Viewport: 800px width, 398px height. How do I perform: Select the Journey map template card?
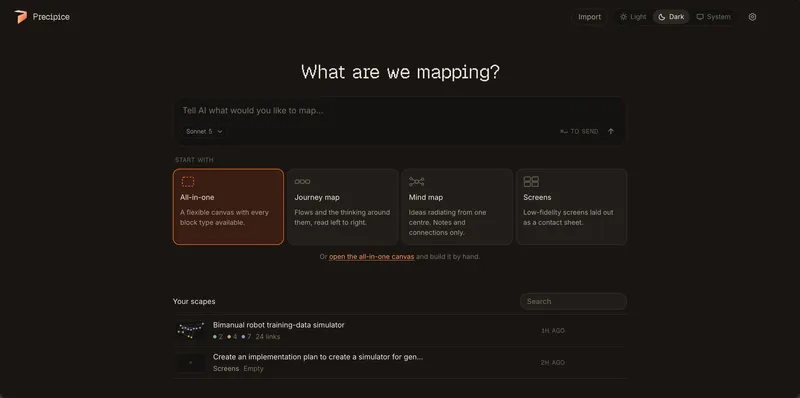[x=343, y=207]
